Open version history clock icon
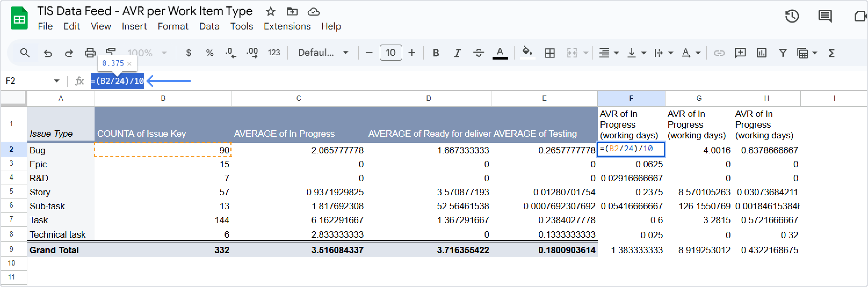 point(791,16)
